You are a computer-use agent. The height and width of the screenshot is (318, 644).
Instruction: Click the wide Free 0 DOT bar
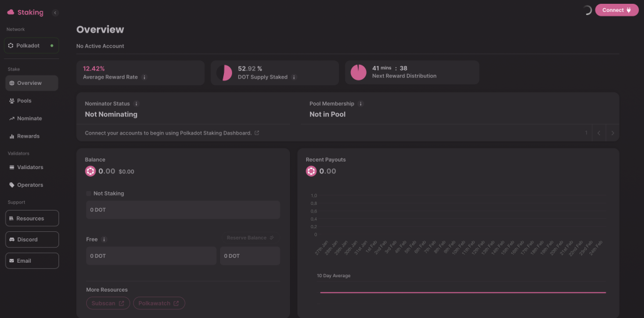point(151,256)
